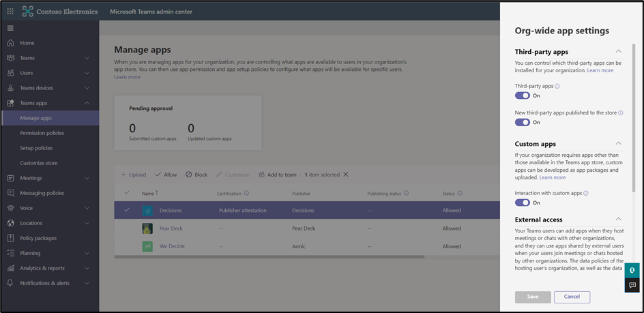644x313 pixels.
Task: Collapse the sidebar using the hamburger icon
Action: click(x=11, y=28)
